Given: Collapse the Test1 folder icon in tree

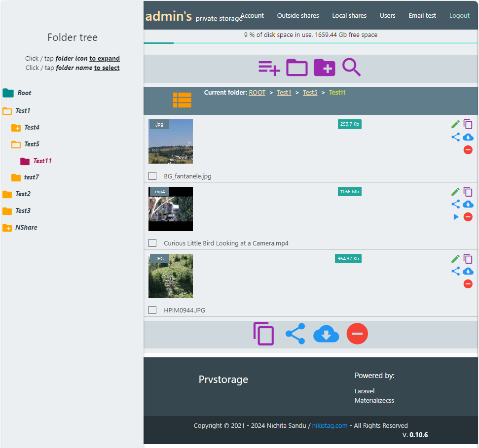Looking at the screenshot, I should coord(7,111).
